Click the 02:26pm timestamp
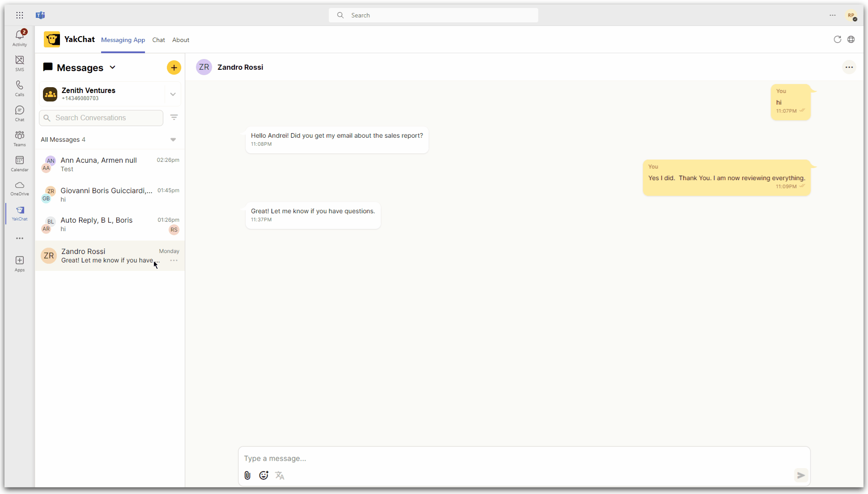Screen dimensions: 868x494 click(168, 160)
